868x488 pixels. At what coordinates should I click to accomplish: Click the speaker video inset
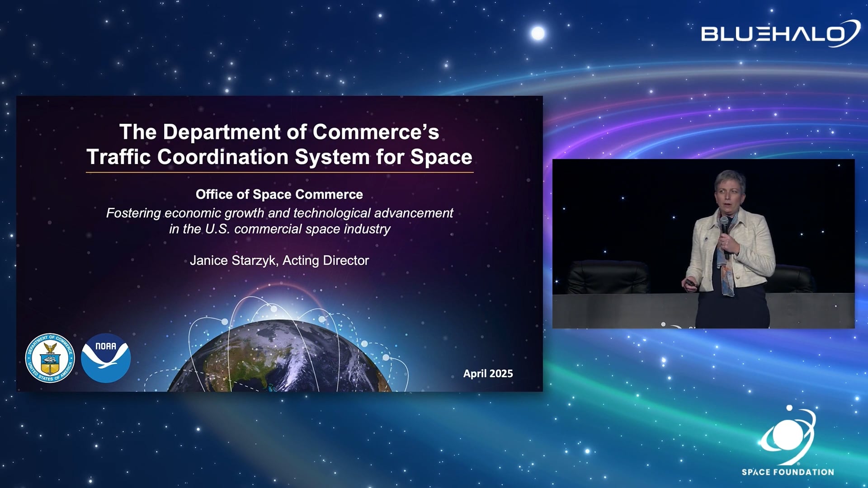(x=703, y=244)
